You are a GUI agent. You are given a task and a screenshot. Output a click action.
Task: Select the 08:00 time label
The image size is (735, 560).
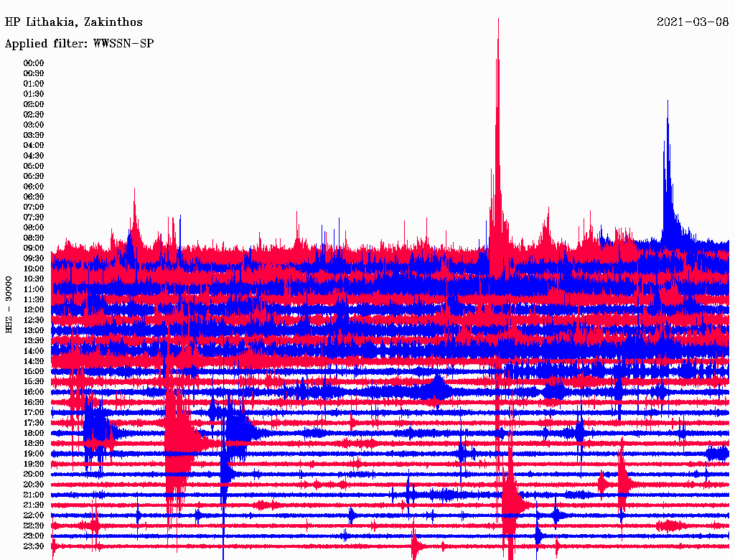[x=34, y=228]
